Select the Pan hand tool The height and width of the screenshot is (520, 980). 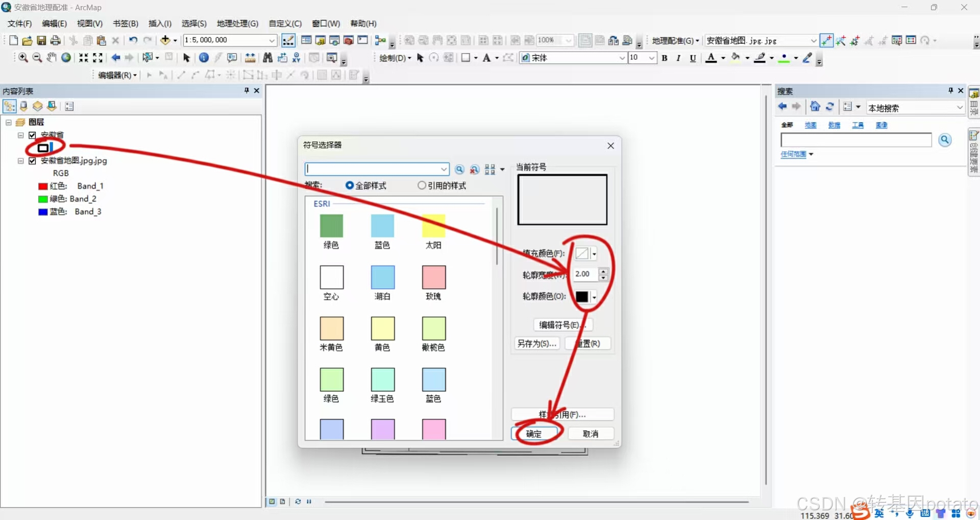coord(52,58)
